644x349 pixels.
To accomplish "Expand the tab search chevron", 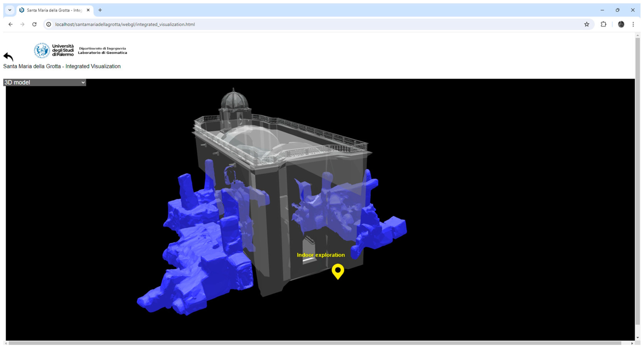I will (x=10, y=10).
